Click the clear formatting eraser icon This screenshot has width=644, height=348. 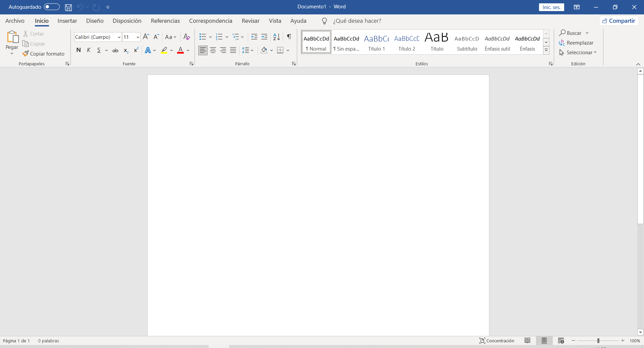[187, 37]
